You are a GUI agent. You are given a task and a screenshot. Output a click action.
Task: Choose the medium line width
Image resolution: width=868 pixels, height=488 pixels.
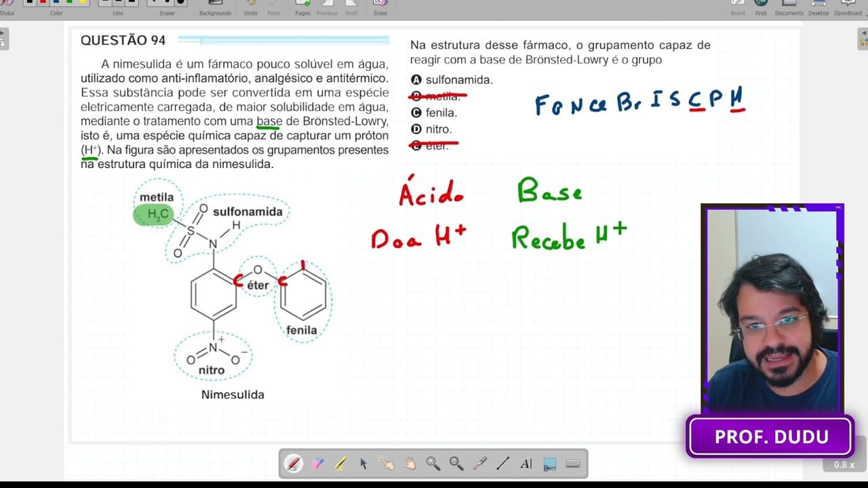[x=118, y=2]
